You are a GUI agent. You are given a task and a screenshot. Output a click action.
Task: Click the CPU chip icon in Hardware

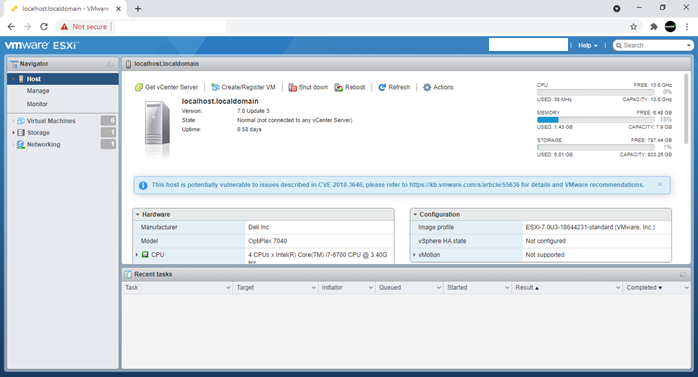(145, 255)
